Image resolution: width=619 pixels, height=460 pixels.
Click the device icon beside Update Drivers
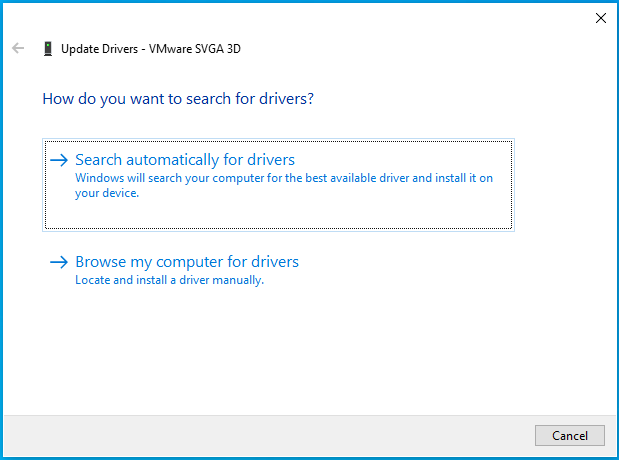tap(48, 48)
